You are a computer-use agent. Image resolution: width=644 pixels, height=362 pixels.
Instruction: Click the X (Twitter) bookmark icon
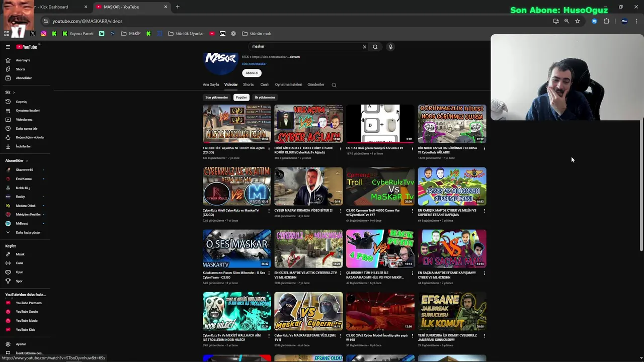[x=33, y=34]
